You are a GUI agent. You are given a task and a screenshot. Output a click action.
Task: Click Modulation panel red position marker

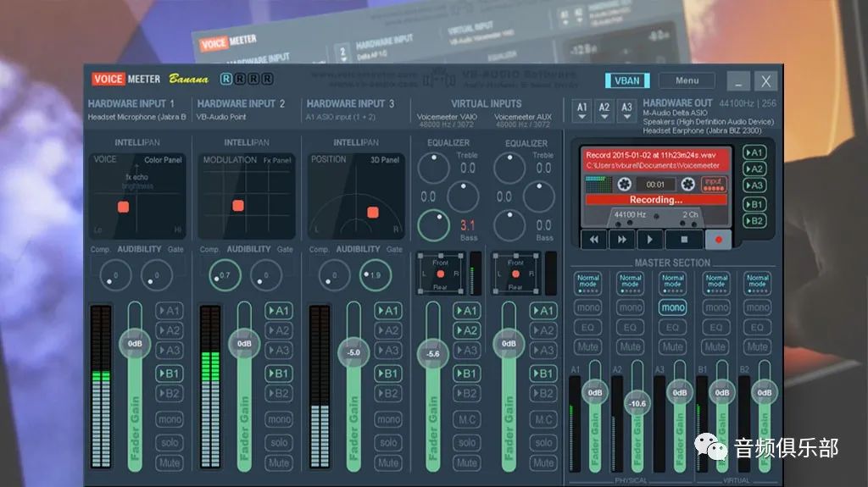click(238, 206)
